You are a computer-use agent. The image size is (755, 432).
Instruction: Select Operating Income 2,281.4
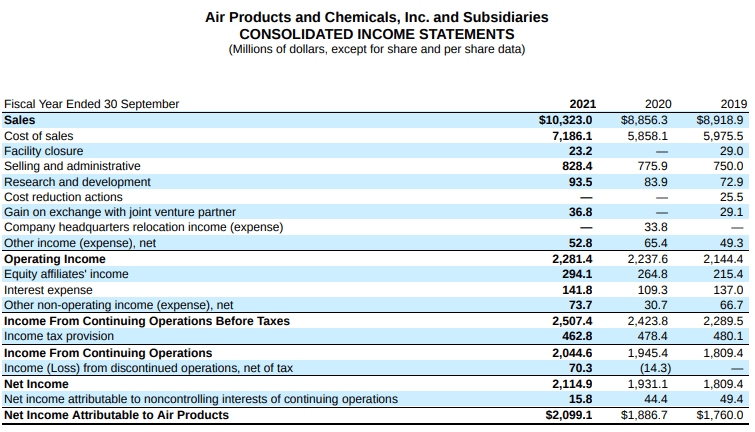(x=572, y=259)
